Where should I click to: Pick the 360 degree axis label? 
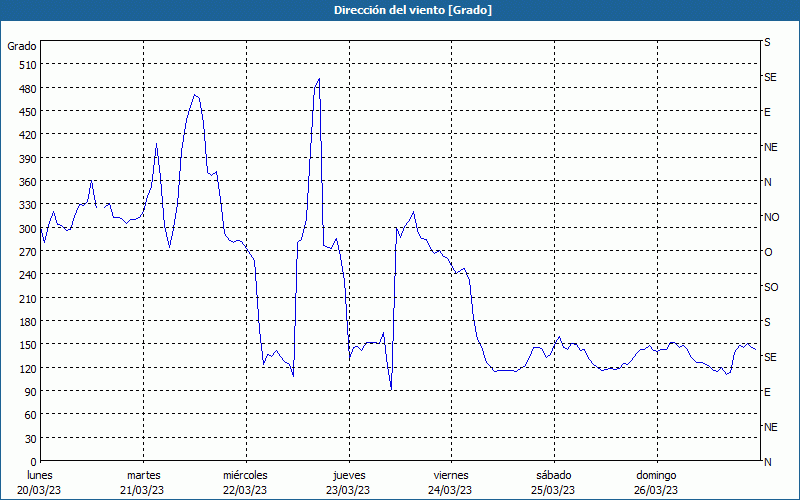point(28,182)
